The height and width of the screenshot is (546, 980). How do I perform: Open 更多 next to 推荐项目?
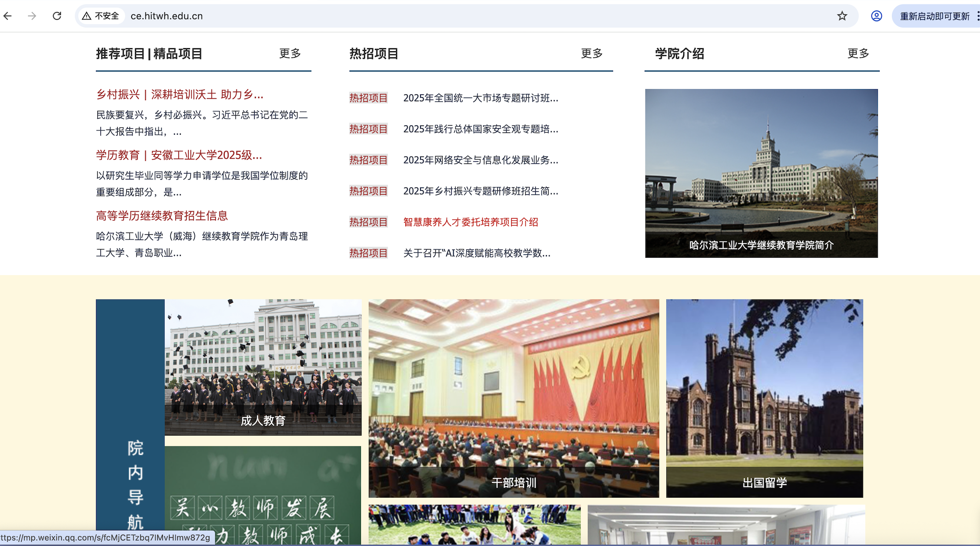click(290, 53)
